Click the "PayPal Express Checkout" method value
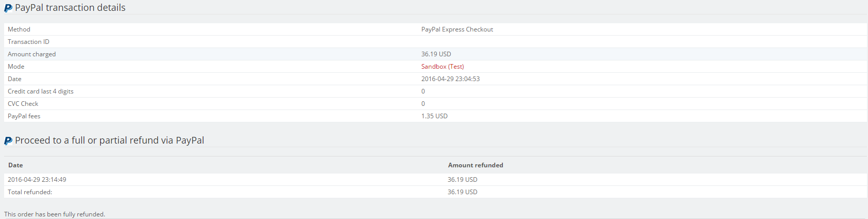The width and height of the screenshot is (868, 219). pyautogui.click(x=457, y=29)
